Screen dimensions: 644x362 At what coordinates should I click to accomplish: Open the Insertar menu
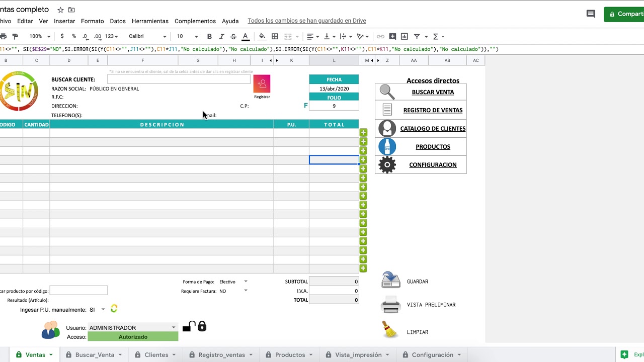point(64,21)
